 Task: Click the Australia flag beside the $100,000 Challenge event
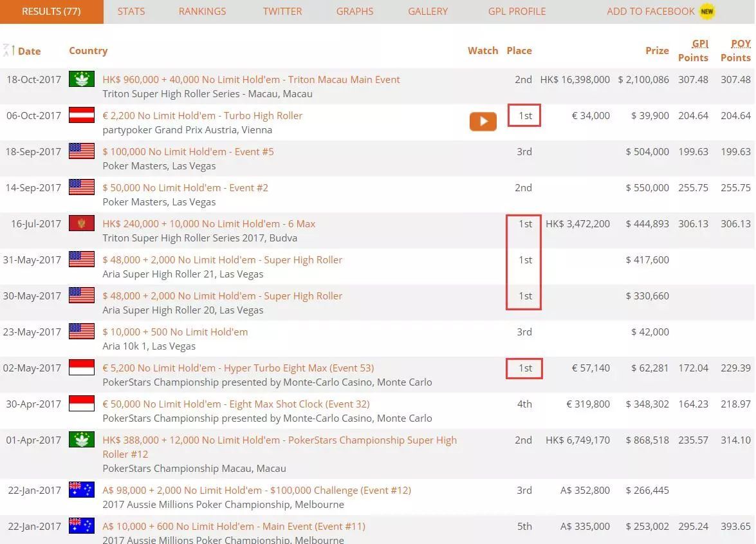click(82, 489)
